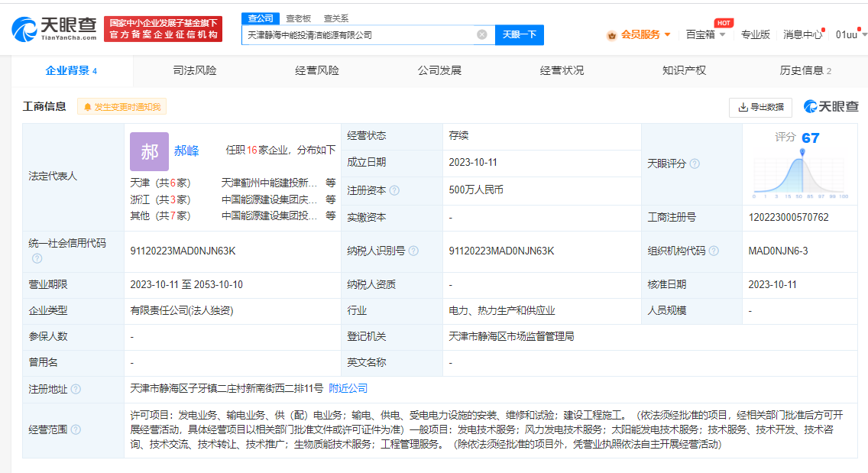The width and height of the screenshot is (868, 473).
Task: Click organization code MAD0NJN6-3
Action: 779,251
